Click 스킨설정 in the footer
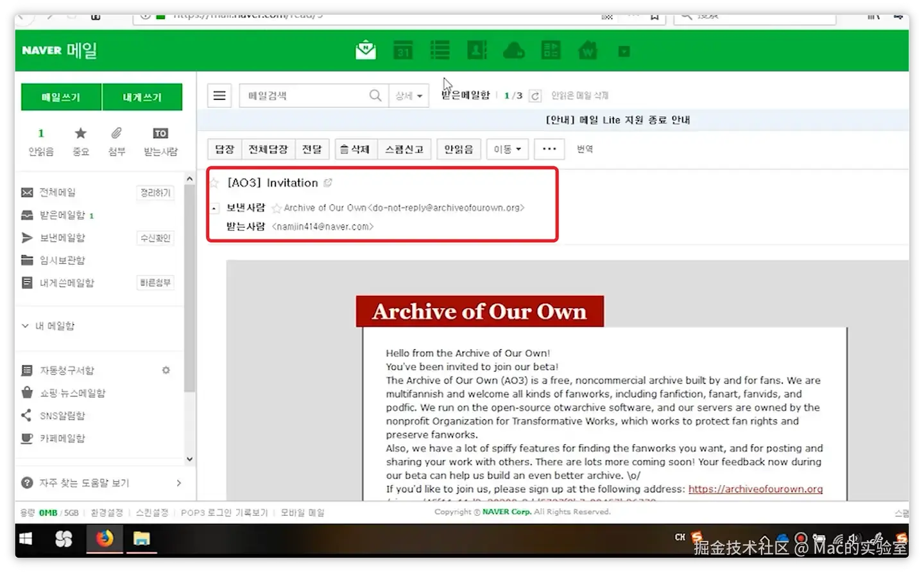This screenshot has height=573, width=924. (x=152, y=513)
